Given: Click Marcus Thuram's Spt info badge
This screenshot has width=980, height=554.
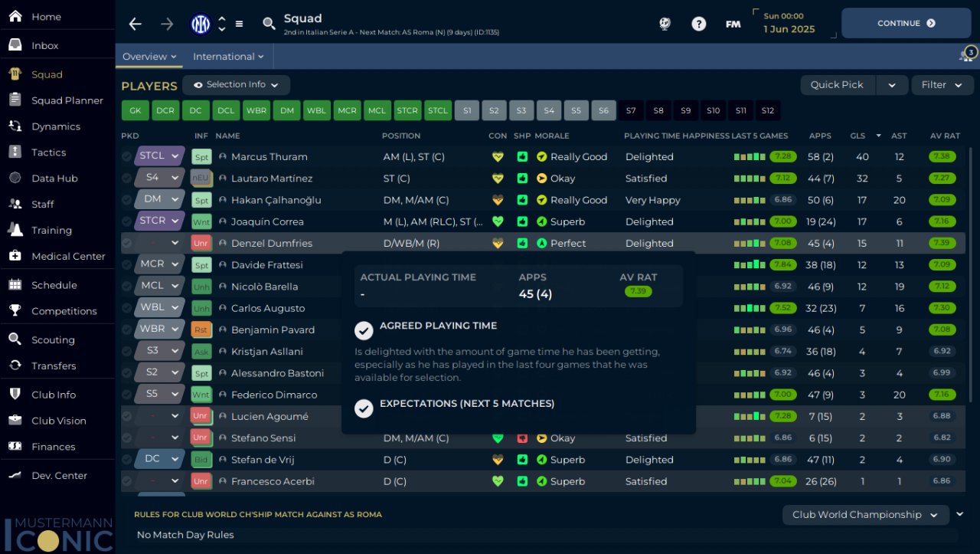Looking at the screenshot, I should (201, 157).
